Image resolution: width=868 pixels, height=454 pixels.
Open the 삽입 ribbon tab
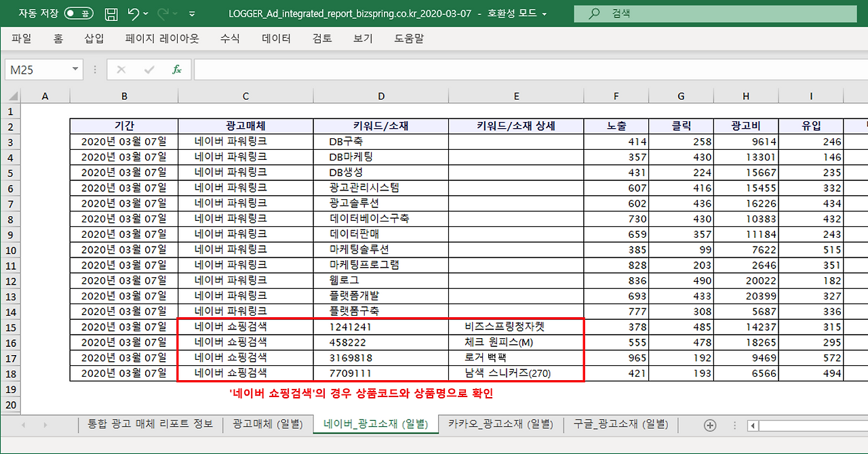94,39
